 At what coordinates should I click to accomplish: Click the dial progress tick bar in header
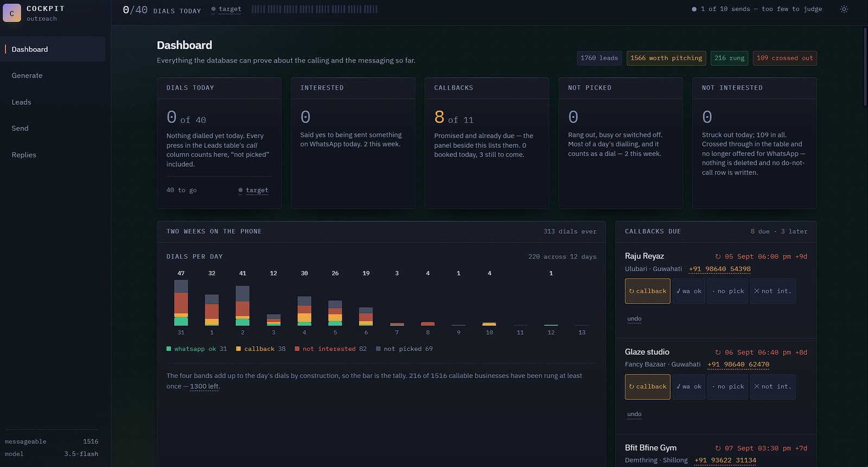pos(315,9)
